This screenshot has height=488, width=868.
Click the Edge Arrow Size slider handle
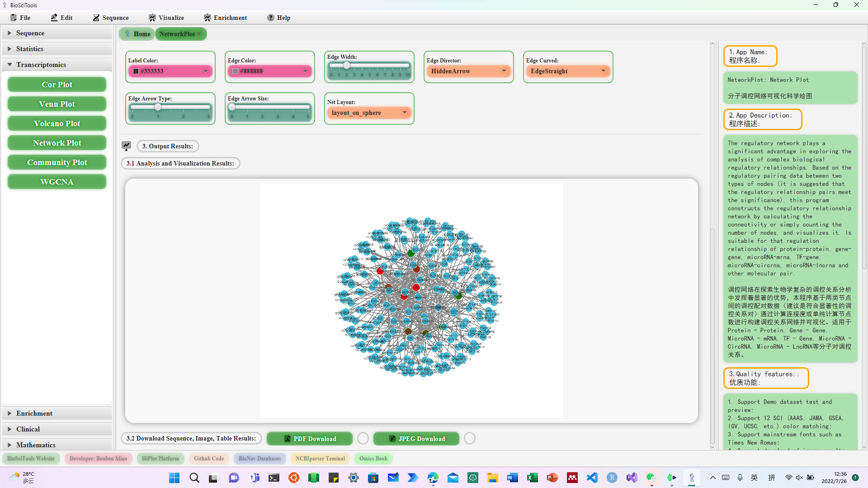[232, 107]
